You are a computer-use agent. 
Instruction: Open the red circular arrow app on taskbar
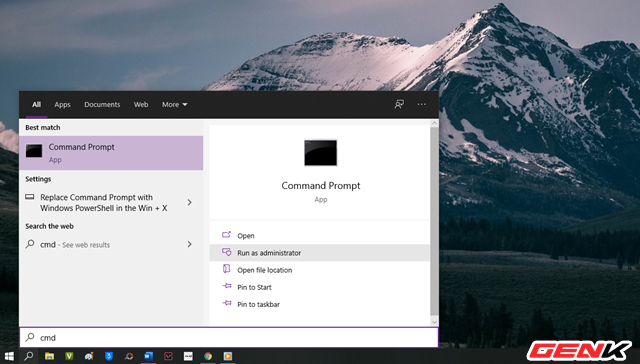(x=129, y=356)
